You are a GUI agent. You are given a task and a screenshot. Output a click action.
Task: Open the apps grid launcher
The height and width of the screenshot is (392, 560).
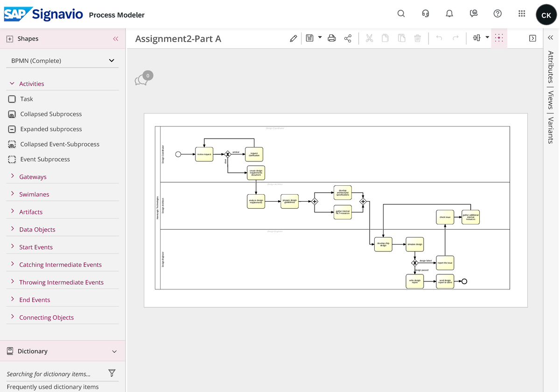click(522, 14)
